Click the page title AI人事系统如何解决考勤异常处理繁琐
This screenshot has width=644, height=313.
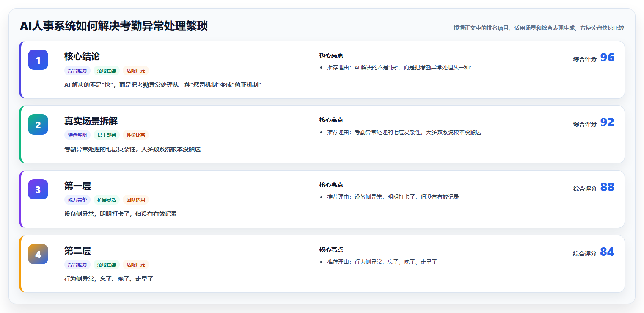point(114,26)
